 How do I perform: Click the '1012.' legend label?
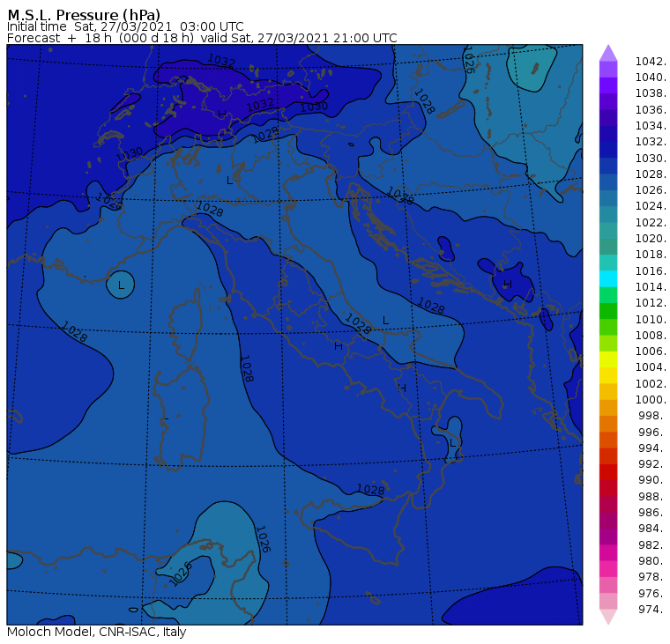click(651, 303)
